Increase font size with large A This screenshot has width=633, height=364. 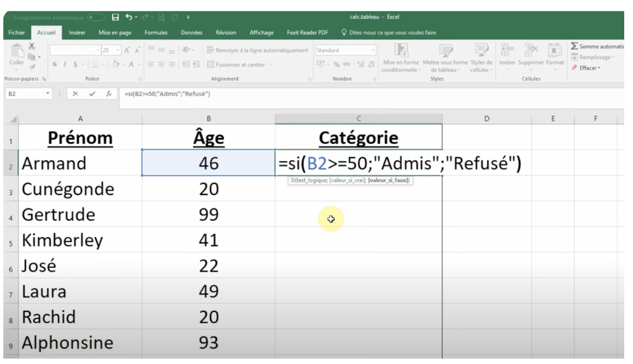[127, 50]
